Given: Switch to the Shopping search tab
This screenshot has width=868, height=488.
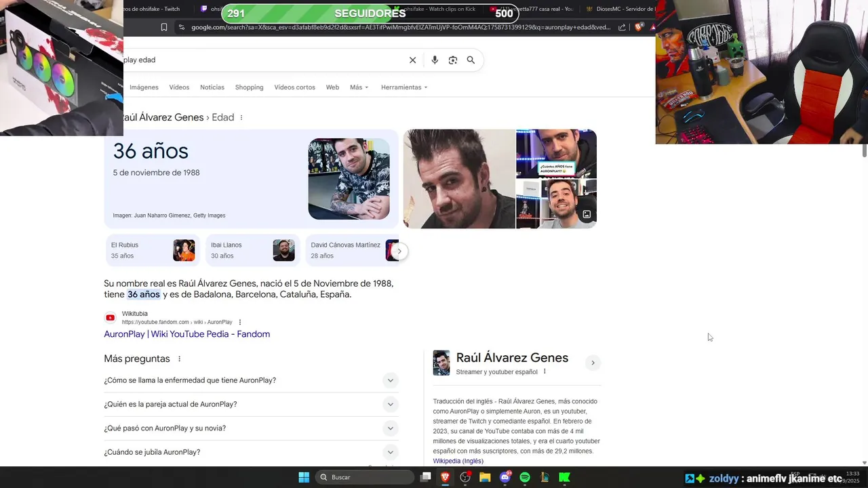Looking at the screenshot, I should click(x=249, y=87).
